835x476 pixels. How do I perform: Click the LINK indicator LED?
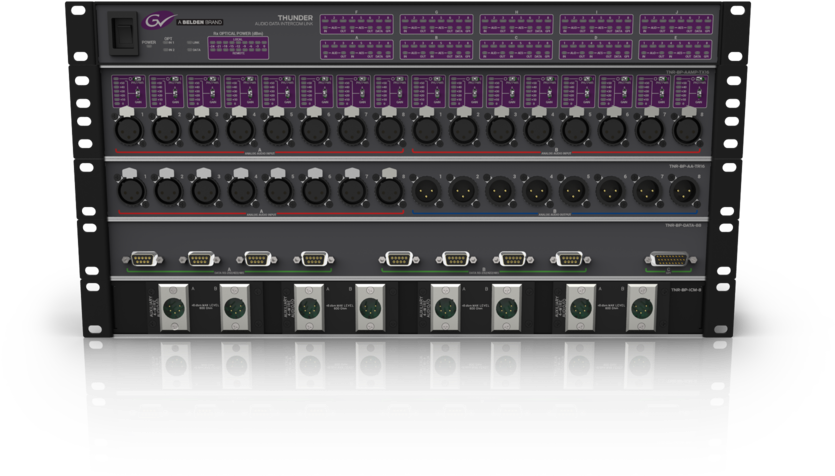[190, 43]
